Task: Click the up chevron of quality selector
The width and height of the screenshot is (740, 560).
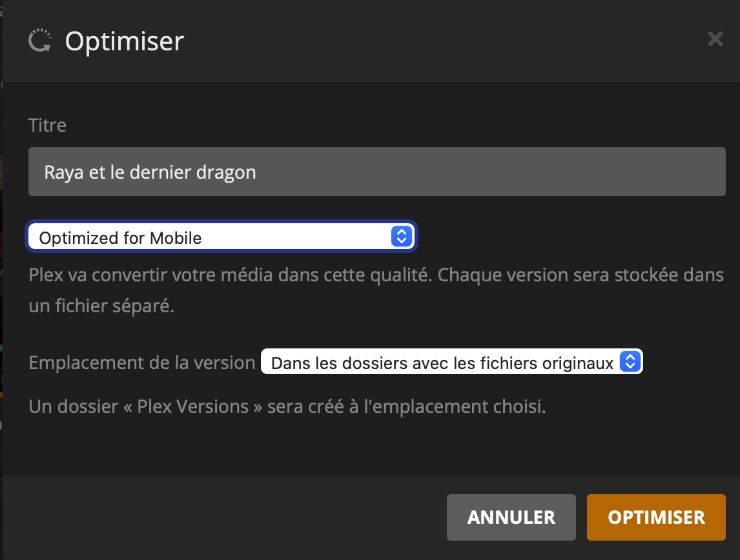Action: [x=401, y=232]
